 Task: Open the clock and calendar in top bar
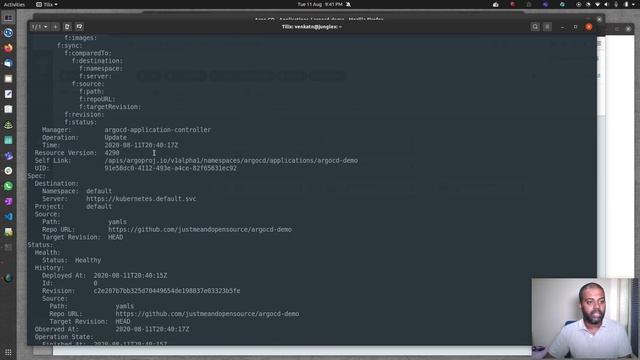pyautogui.click(x=320, y=4)
